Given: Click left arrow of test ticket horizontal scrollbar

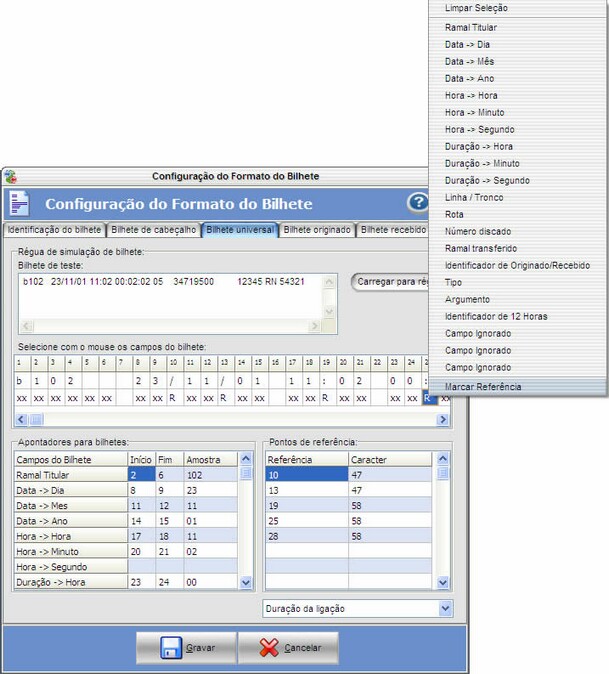Looking at the screenshot, I should [27, 326].
